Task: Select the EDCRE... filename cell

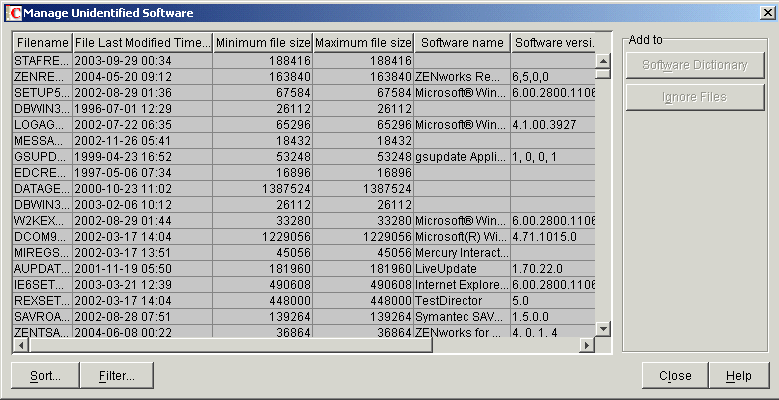Action: 43,173
